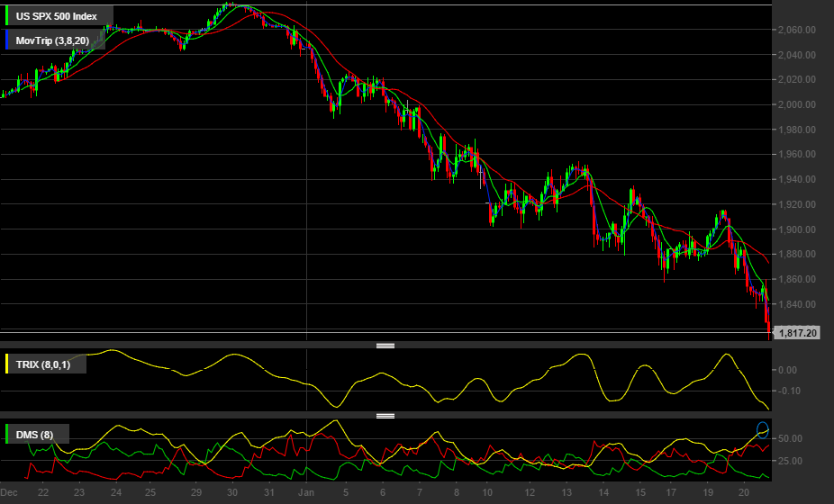
Task: Click the grip handle between TRIX and DMS panels
Action: tap(385, 416)
